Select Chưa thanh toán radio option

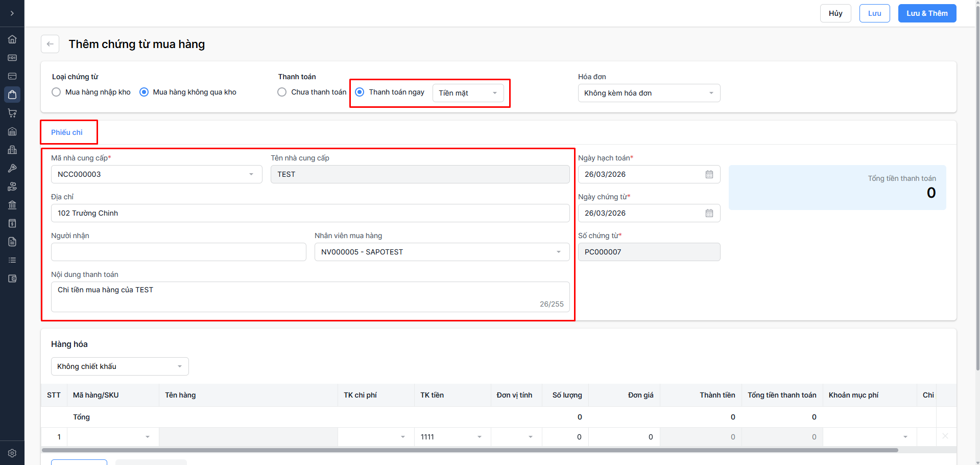tap(282, 92)
